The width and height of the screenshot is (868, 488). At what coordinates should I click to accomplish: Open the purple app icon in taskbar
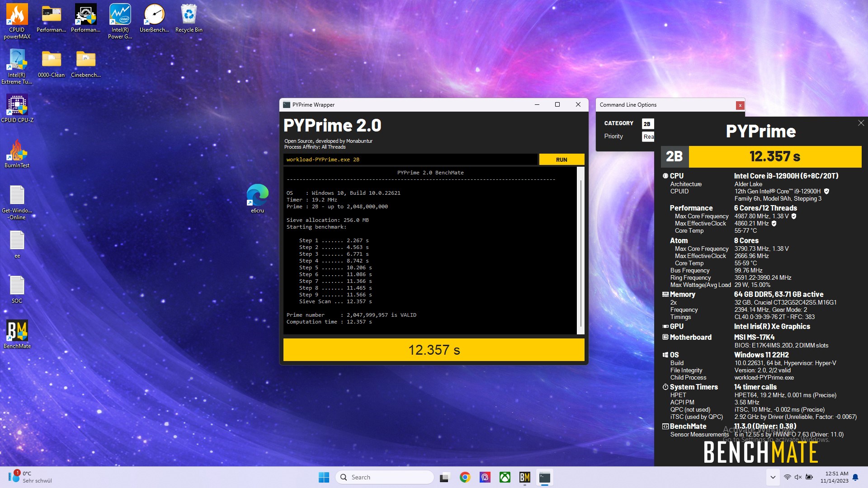pos(485,477)
